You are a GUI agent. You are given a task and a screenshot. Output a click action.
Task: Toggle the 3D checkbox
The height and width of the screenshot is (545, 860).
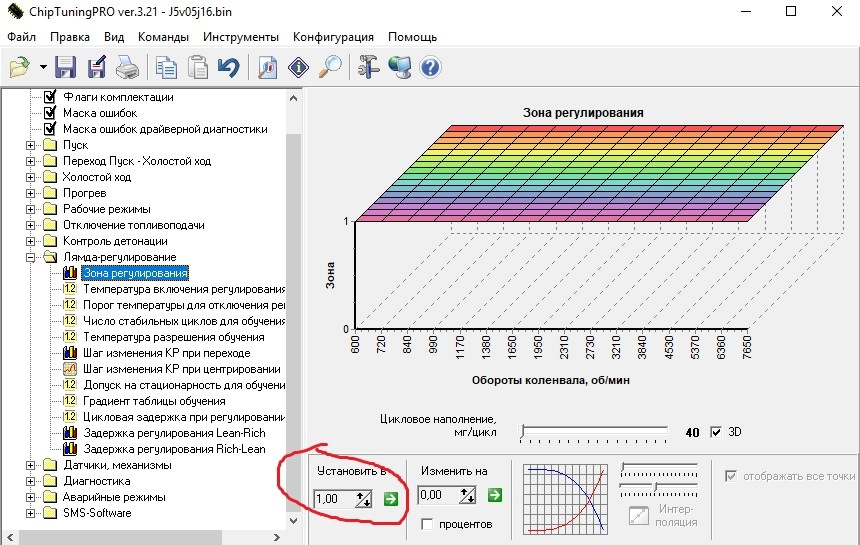[x=715, y=432]
